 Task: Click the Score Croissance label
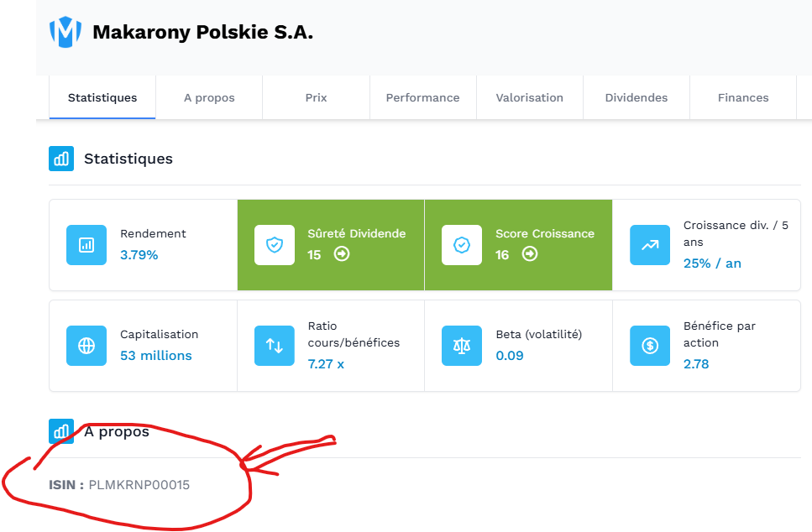(x=545, y=233)
